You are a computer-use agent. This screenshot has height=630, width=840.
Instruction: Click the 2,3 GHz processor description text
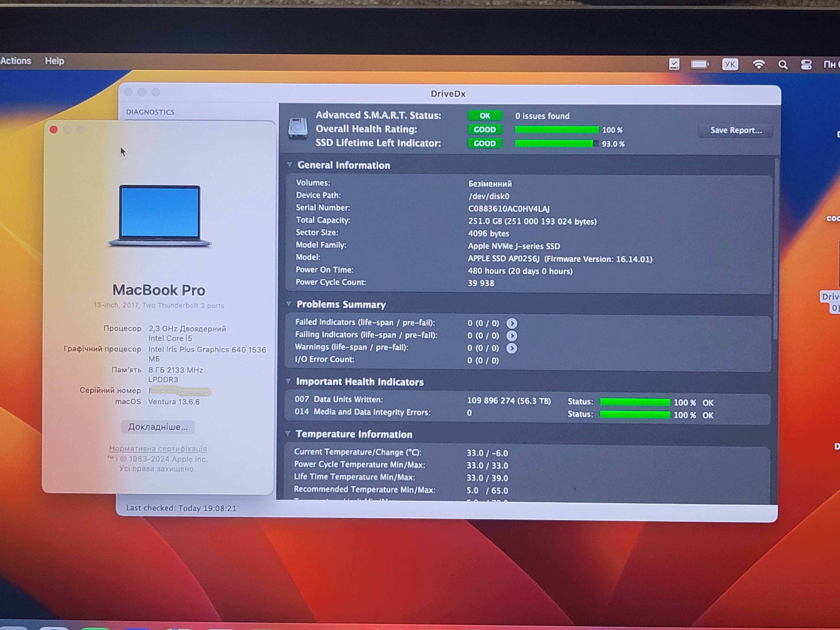[187, 333]
